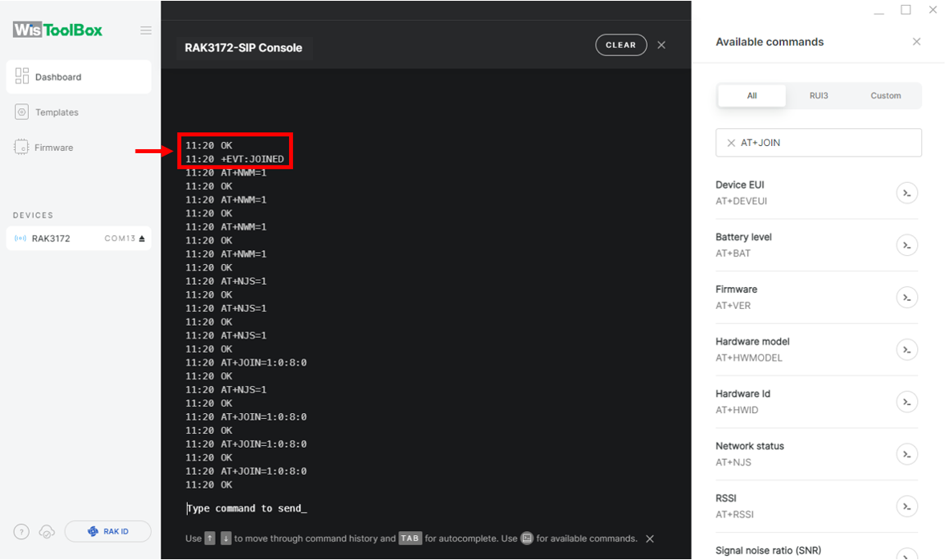The width and height of the screenshot is (947, 560).
Task: Click the Firmware chip icon
Action: tap(21, 148)
